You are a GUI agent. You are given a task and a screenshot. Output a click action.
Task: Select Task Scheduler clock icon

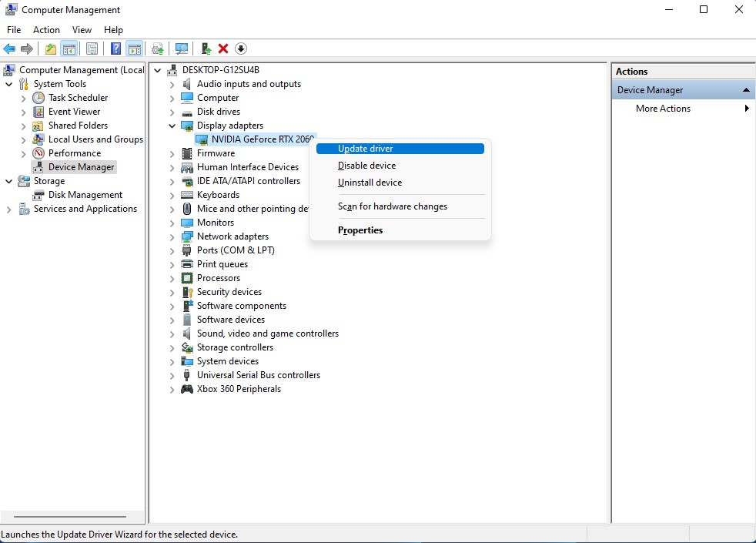(x=38, y=98)
